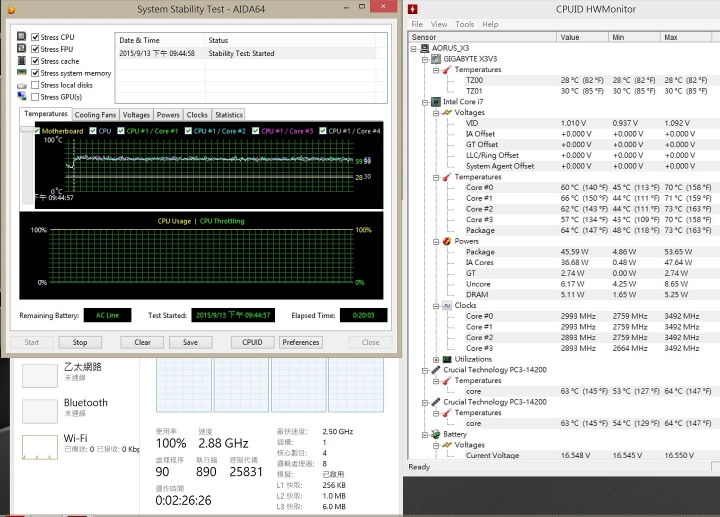The image size is (720, 517).
Task: Collapse the AORUS_X3 root node
Action: point(414,48)
